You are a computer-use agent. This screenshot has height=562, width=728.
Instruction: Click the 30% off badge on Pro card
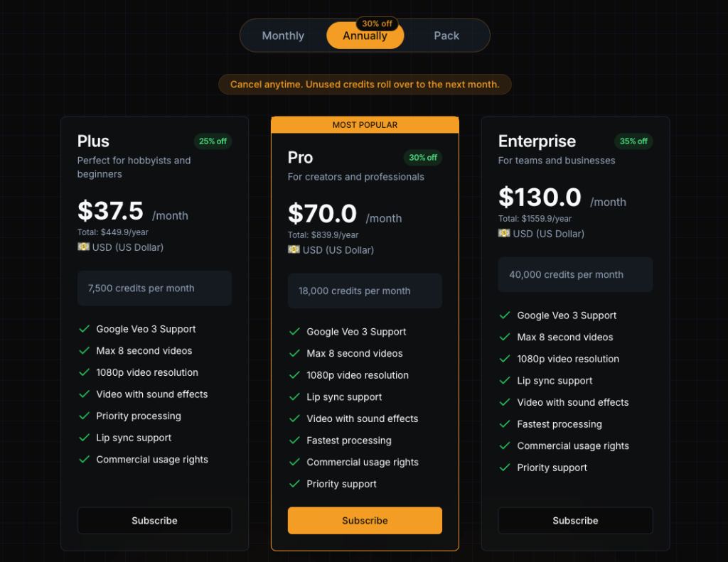click(423, 157)
